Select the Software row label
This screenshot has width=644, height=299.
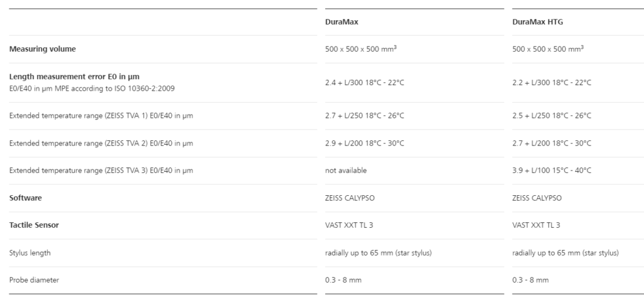click(25, 198)
